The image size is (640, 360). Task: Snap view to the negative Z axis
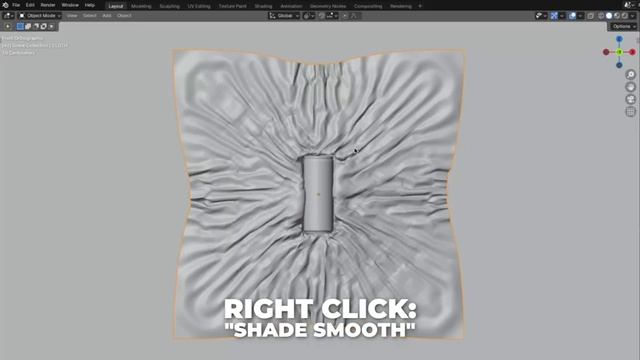tap(619, 65)
